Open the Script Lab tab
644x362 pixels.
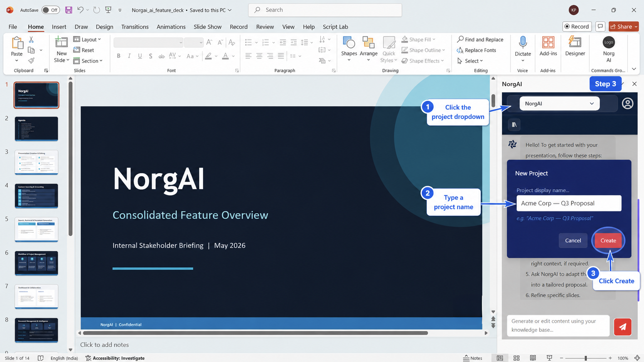pos(335,27)
